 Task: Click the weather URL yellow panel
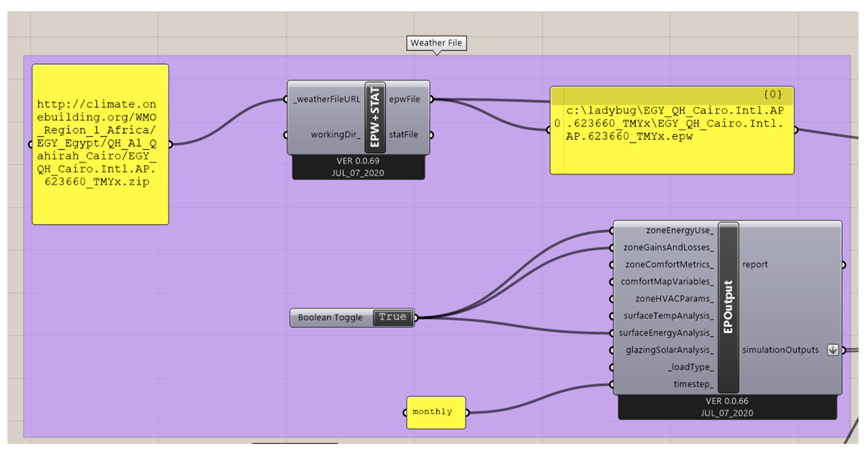[100, 144]
